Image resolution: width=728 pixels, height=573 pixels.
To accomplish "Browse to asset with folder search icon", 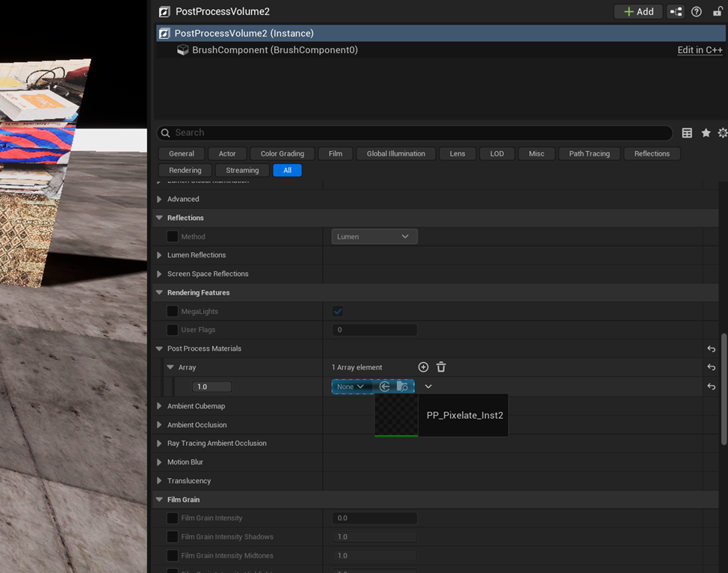I will (x=402, y=387).
